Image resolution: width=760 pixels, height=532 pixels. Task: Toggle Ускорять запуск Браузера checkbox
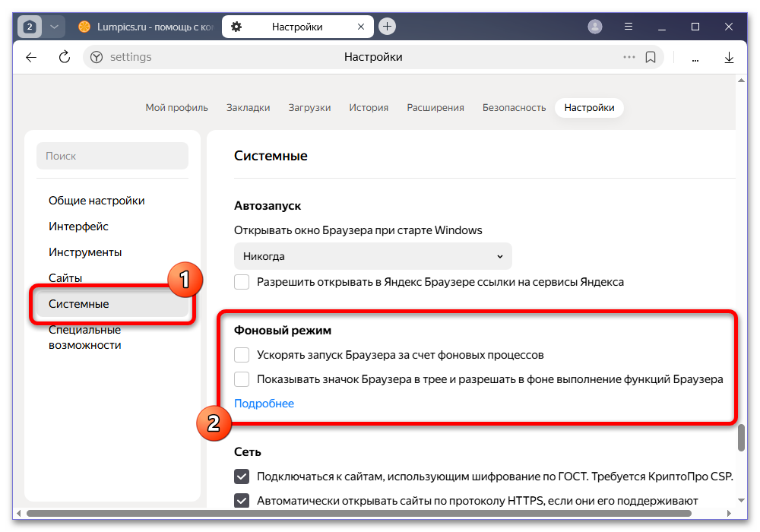pos(242,355)
